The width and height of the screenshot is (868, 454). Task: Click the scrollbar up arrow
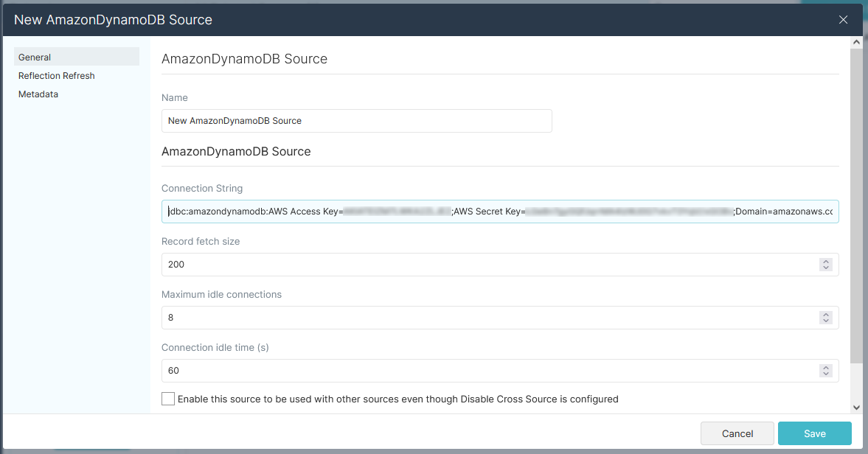[x=856, y=43]
